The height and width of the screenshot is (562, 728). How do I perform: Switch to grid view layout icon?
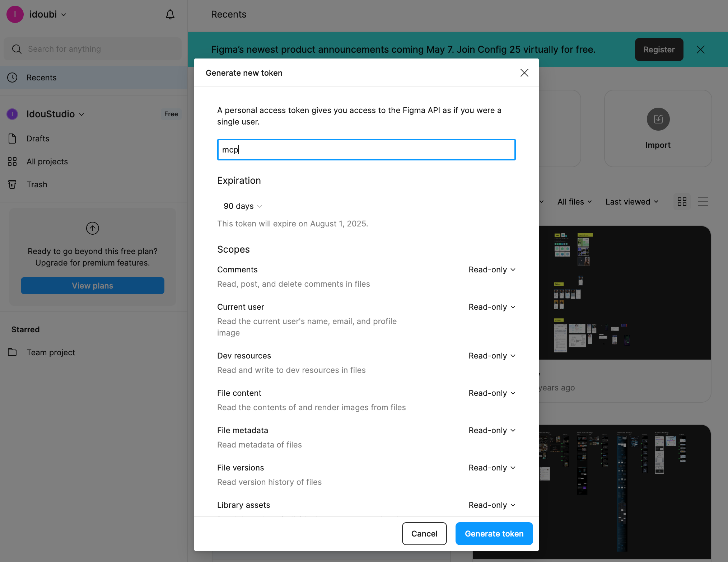[682, 202]
